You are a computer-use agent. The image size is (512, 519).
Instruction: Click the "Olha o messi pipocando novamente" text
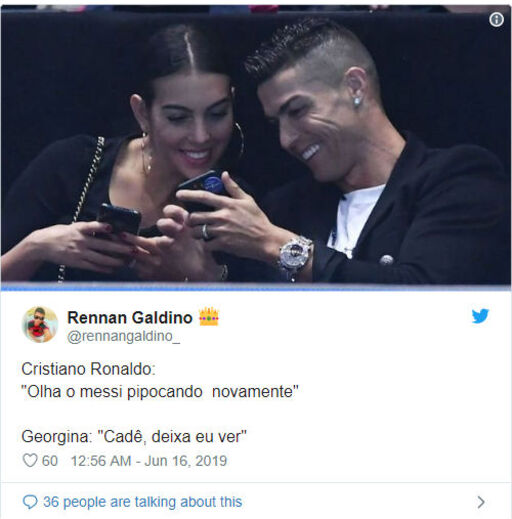(x=160, y=391)
